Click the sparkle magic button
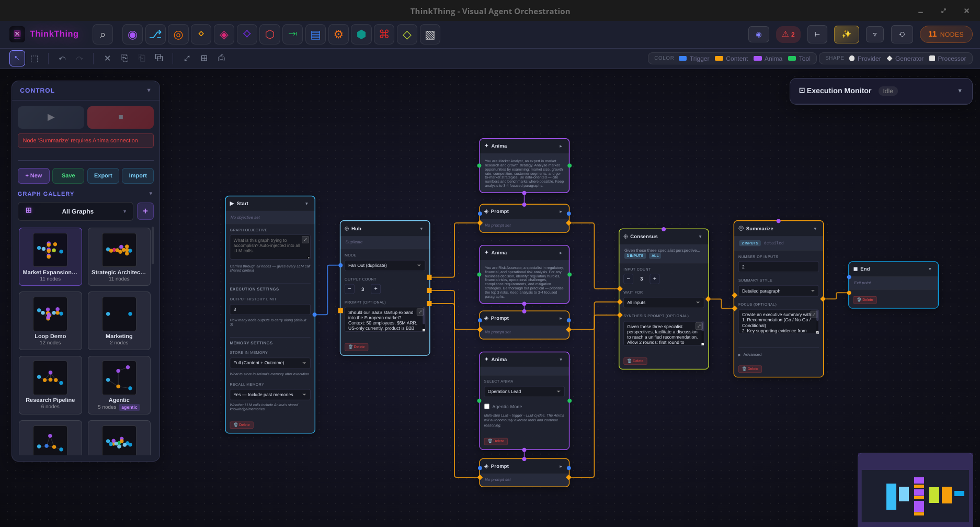Viewport: 980px width, 527px height. pos(846,35)
